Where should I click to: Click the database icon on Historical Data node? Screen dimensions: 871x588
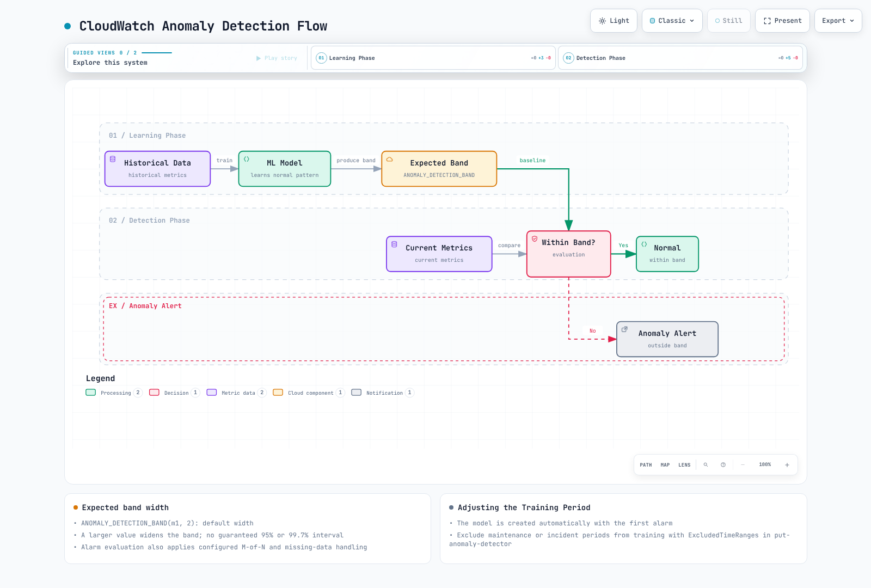click(x=113, y=160)
